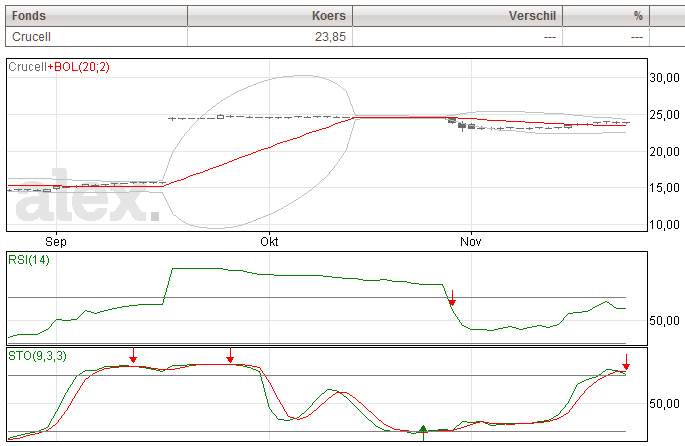This screenshot has height=446, width=685.
Task: Click the 10,00 price axis value
Action: pos(664,225)
